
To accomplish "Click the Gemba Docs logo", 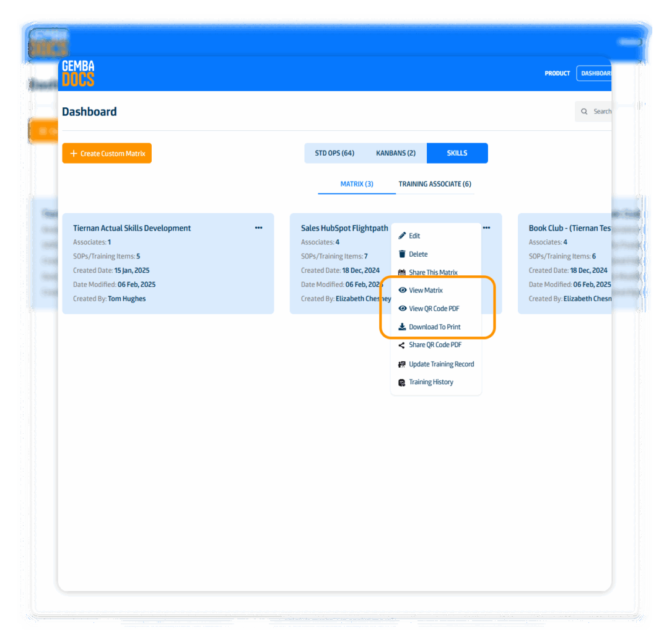I will click(x=79, y=73).
